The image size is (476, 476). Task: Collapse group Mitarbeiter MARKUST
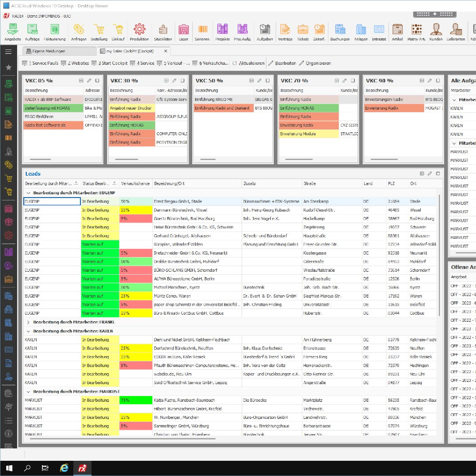click(x=28, y=392)
